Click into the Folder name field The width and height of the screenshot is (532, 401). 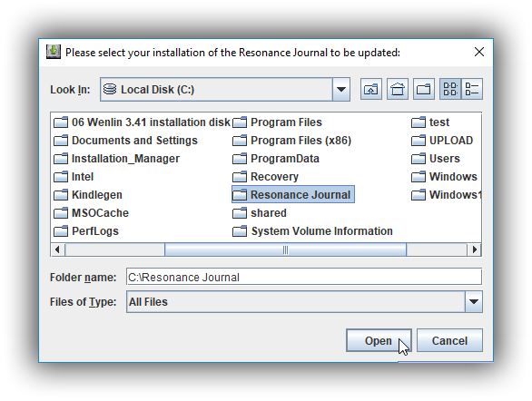(x=303, y=277)
